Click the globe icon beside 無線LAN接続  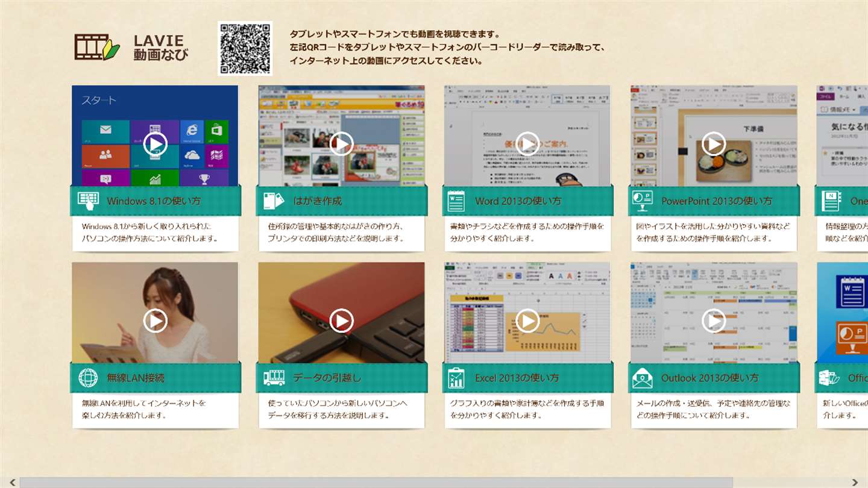coord(88,378)
